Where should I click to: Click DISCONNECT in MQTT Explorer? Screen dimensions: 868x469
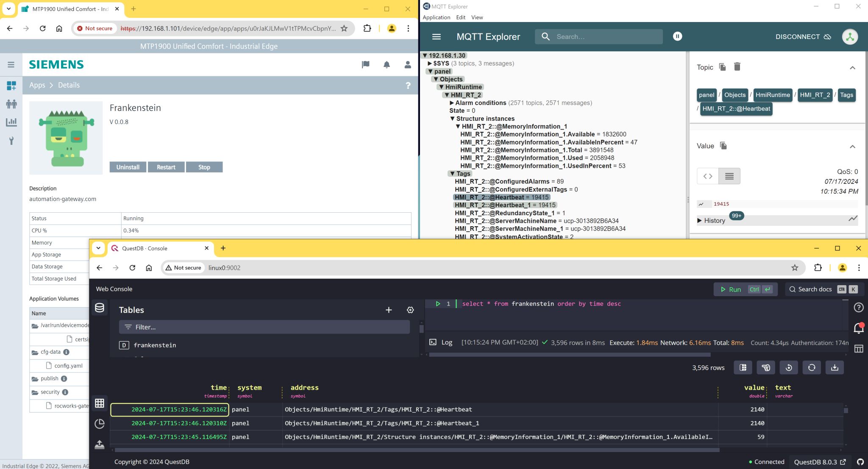coord(803,37)
